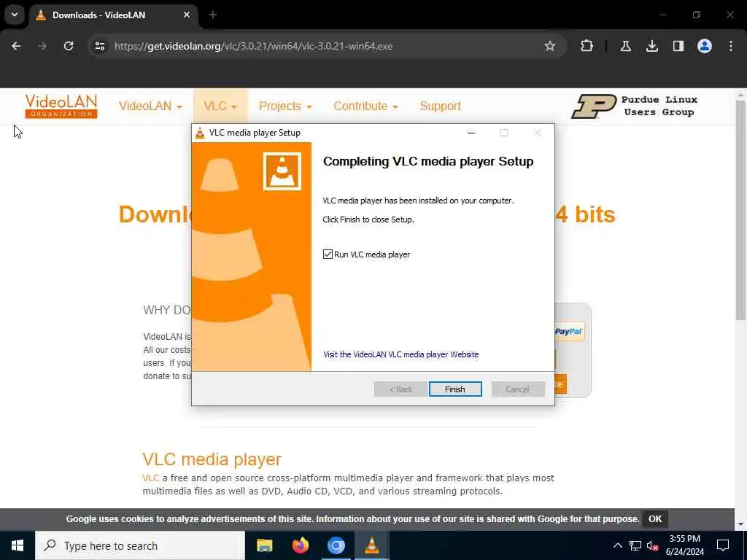Expand the Contribute menu dropdown
Viewport: 747px width, 560px height.
[366, 106]
